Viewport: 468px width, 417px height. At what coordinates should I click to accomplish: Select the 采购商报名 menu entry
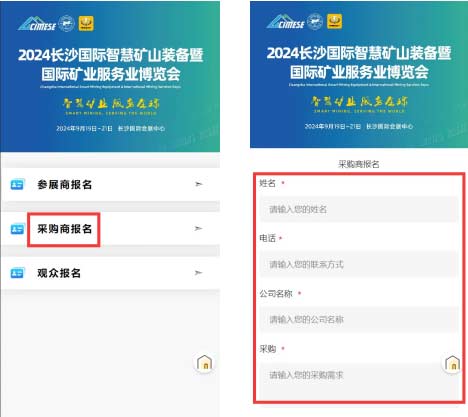click(110, 229)
